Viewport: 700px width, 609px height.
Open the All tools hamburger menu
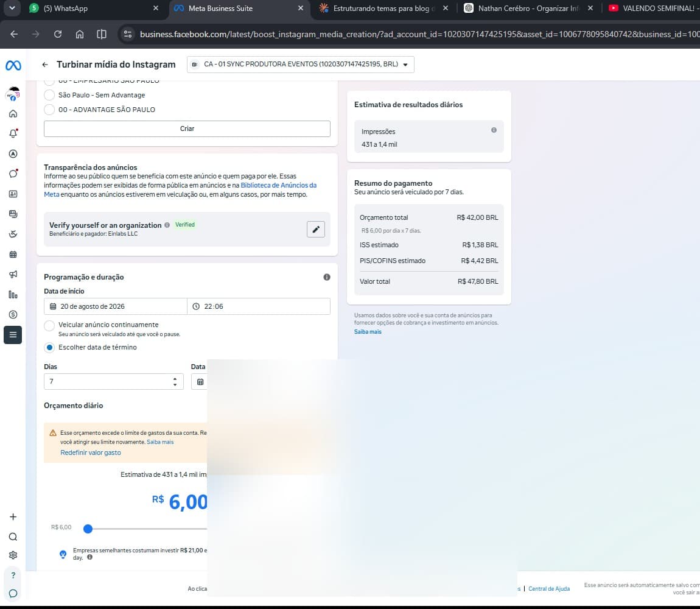[13, 335]
